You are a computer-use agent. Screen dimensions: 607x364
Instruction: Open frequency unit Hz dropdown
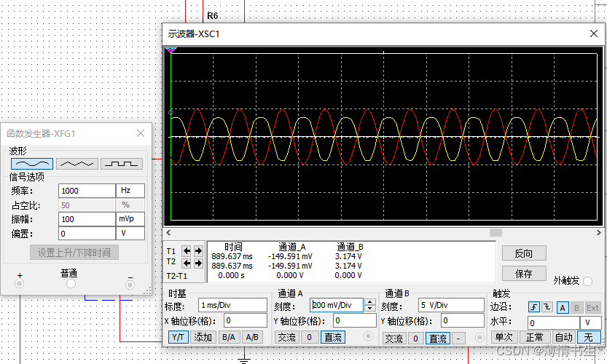(x=130, y=191)
